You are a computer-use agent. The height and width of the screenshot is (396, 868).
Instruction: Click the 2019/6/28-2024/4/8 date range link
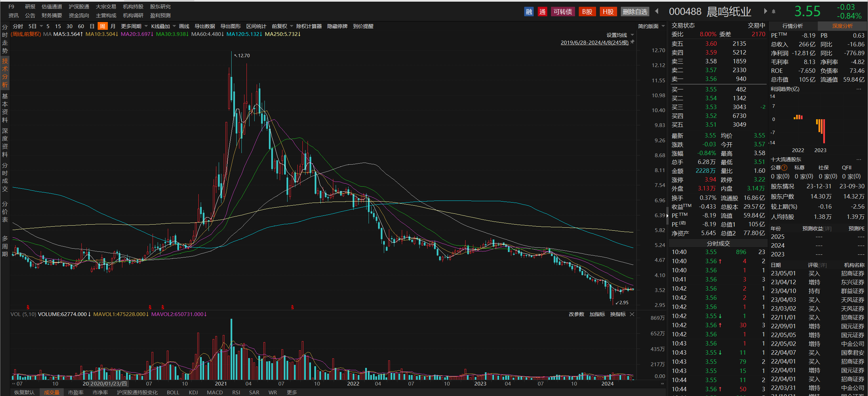pyautogui.click(x=594, y=42)
